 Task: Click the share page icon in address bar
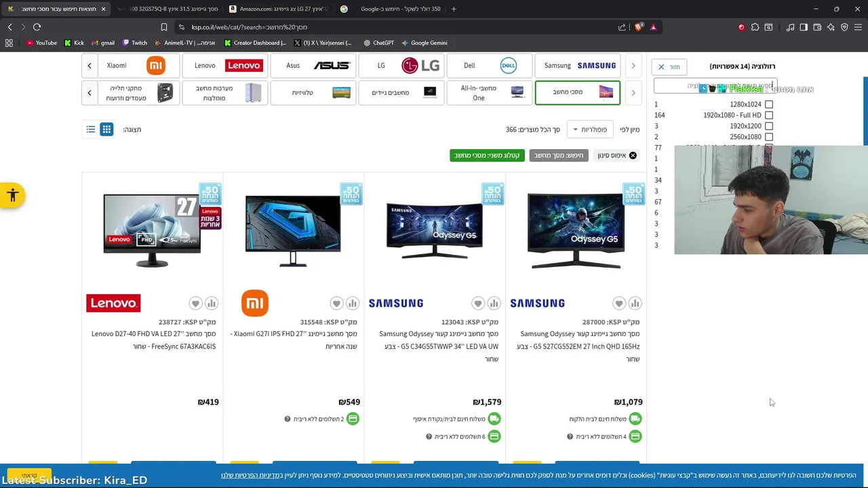pos(622,27)
